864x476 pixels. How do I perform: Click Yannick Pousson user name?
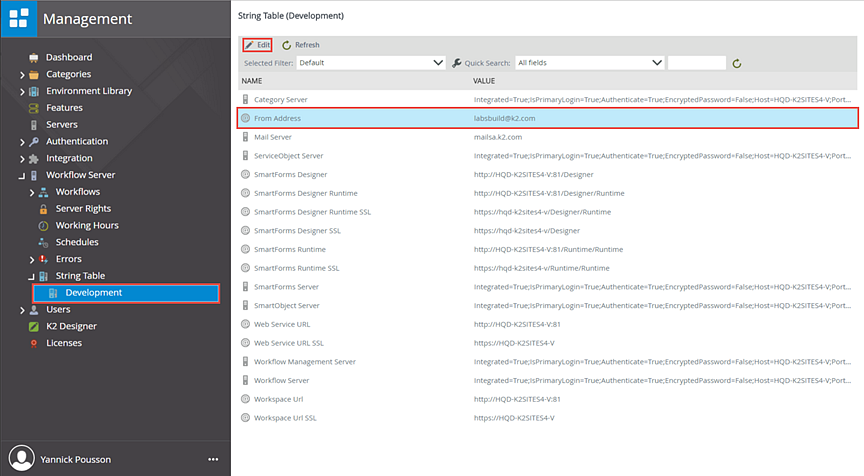(x=75, y=459)
